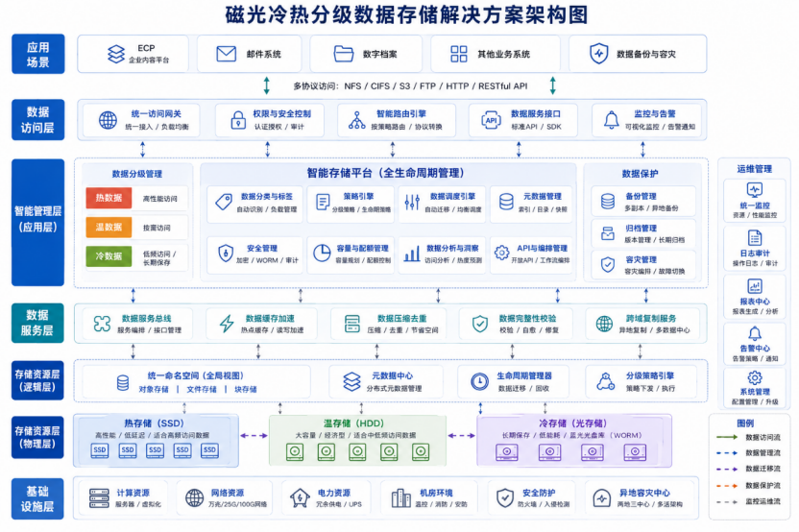799x532 pixels.
Task: Click the 数据访问层 layer label
Action: [x=38, y=120]
